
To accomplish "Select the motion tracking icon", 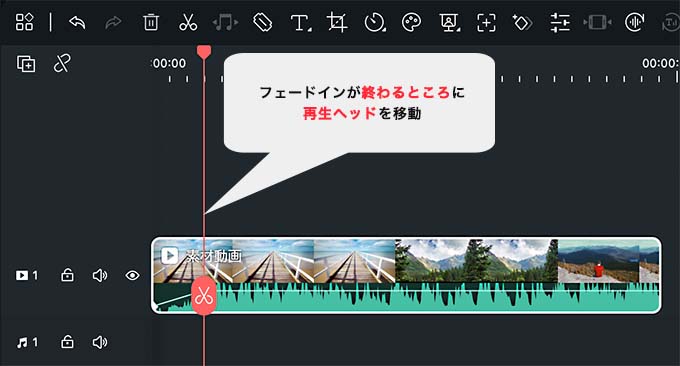I will coord(486,22).
